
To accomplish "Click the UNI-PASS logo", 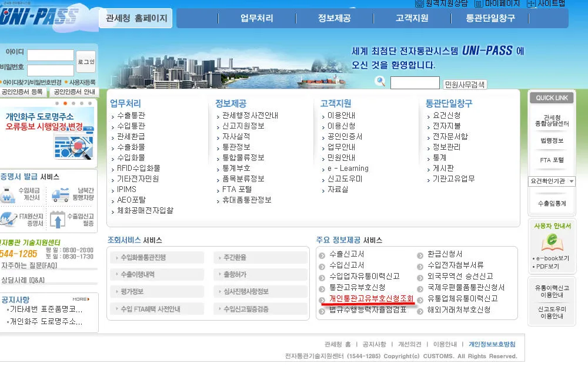I will pyautogui.click(x=39, y=16).
